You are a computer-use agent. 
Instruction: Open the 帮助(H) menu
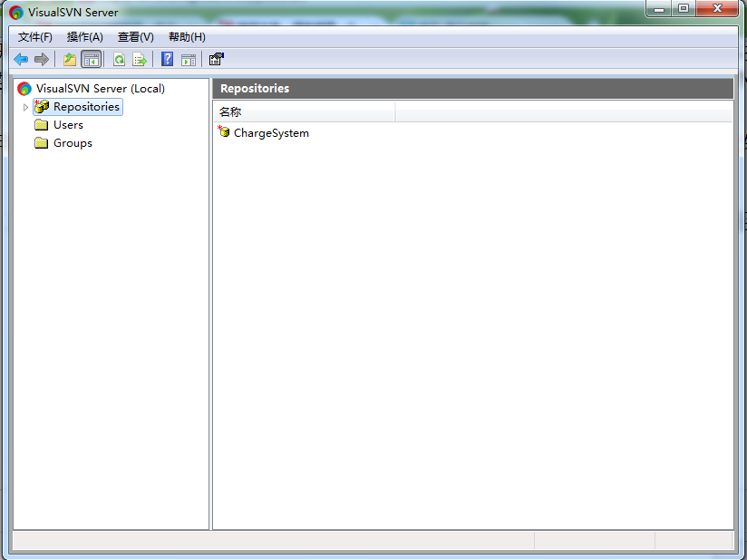[188, 37]
